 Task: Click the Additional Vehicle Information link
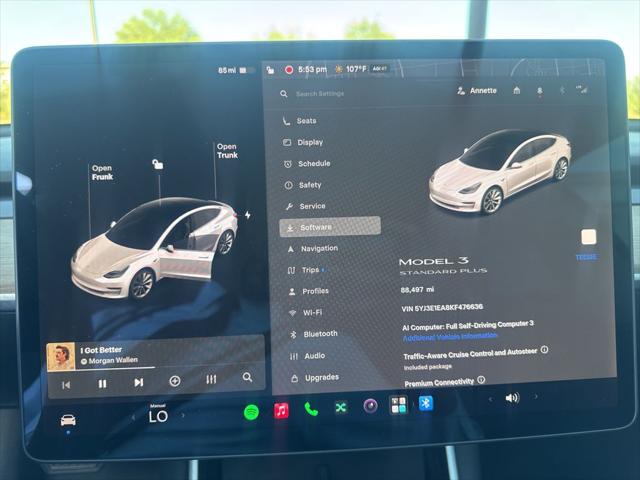pos(450,336)
